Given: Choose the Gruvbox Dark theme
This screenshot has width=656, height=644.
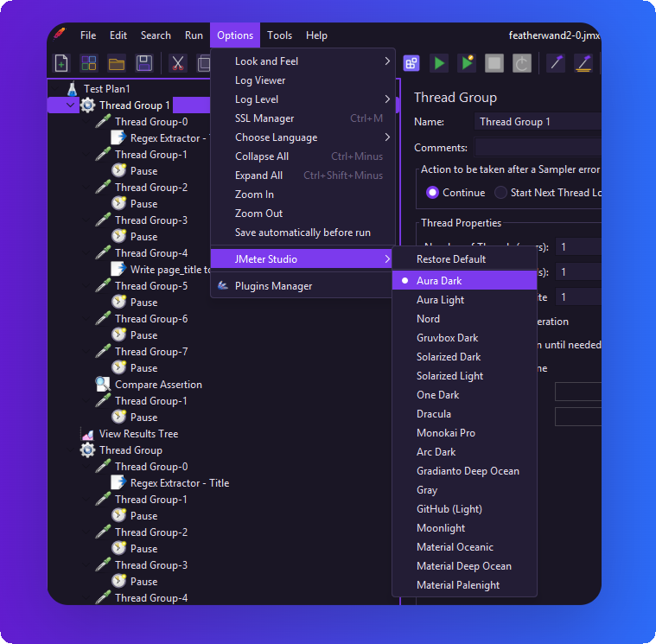Looking at the screenshot, I should click(x=464, y=338).
